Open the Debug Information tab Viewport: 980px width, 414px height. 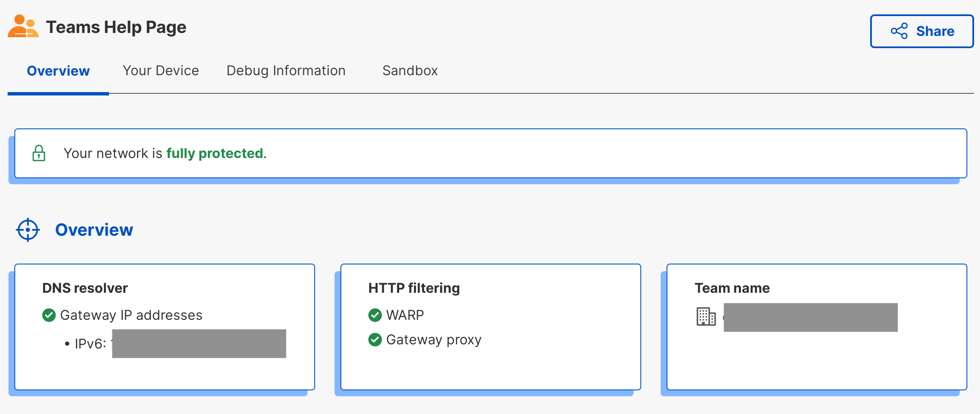286,71
